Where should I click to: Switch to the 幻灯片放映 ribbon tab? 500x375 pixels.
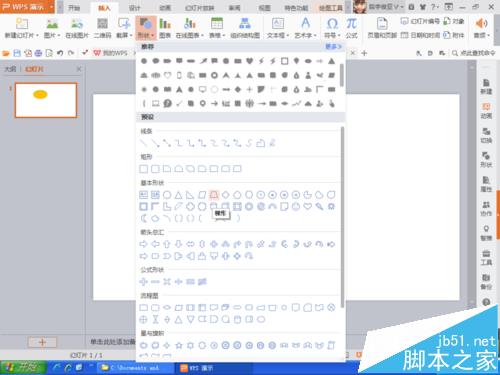click(x=199, y=7)
